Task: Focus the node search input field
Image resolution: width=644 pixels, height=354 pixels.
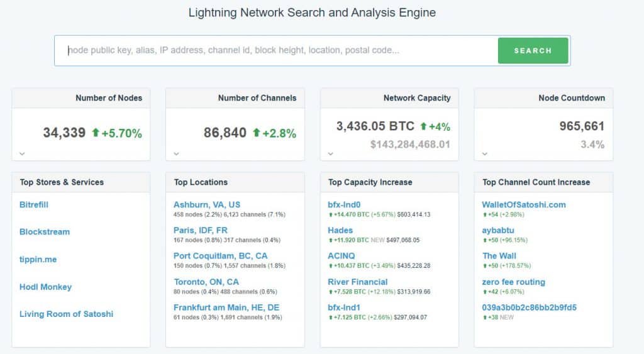Action: [277, 51]
